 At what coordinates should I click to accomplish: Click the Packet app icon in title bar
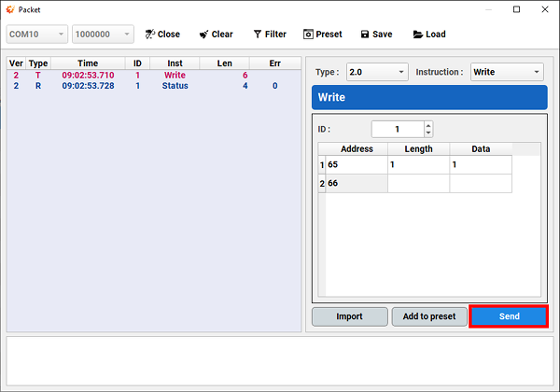(x=10, y=9)
